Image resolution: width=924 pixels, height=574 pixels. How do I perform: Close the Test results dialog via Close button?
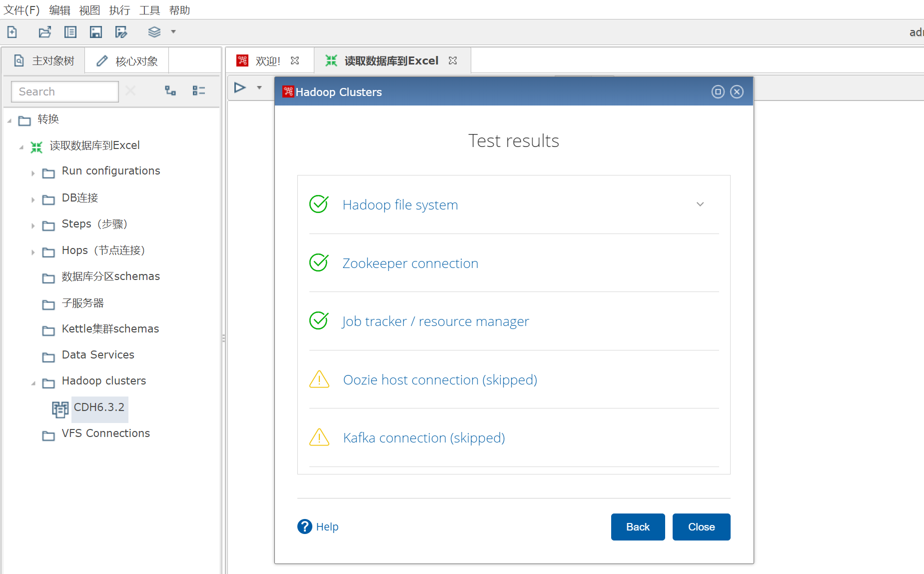(x=701, y=526)
